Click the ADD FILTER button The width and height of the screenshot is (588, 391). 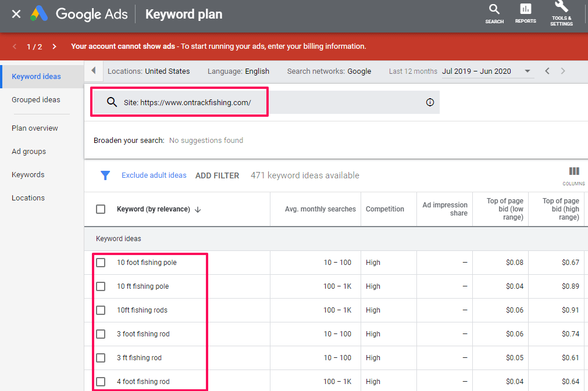point(217,175)
